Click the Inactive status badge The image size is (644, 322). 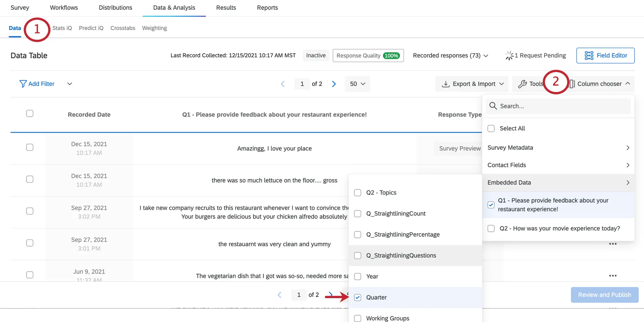[x=316, y=55]
